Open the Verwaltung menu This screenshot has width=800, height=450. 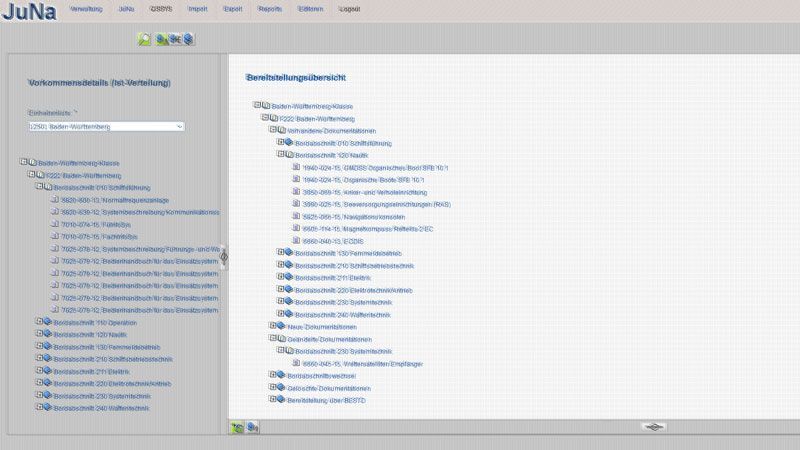[86, 9]
